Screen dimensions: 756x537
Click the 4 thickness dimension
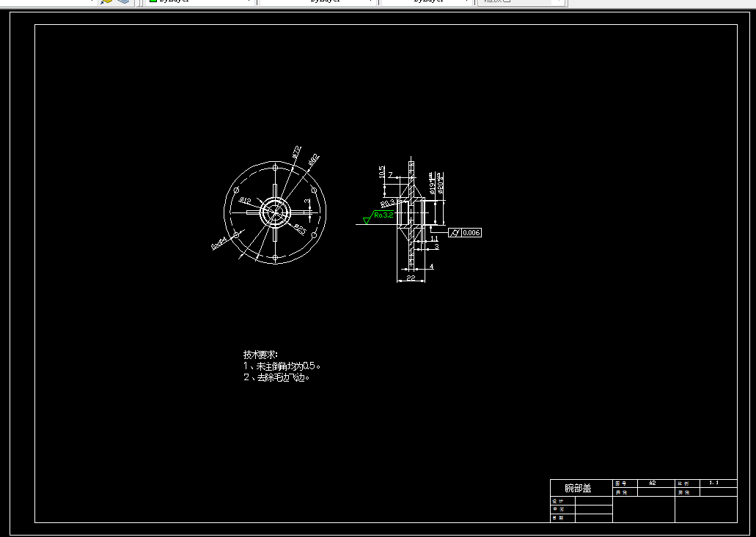(x=431, y=267)
